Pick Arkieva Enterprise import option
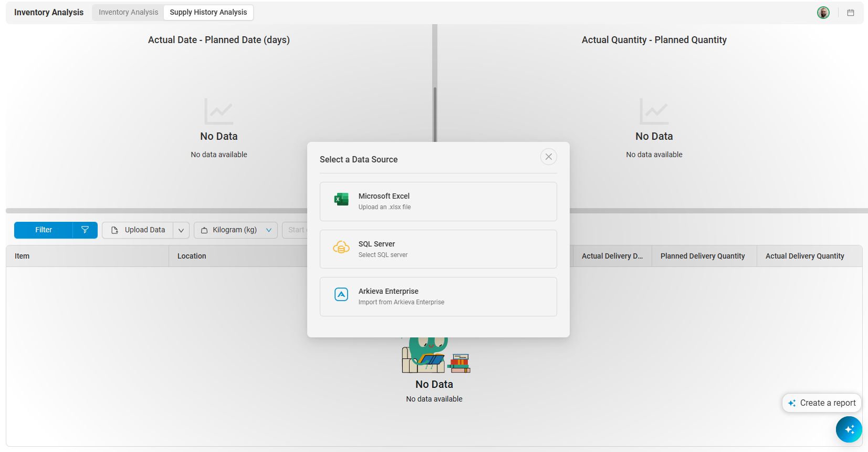The image size is (868, 452). [x=438, y=296]
